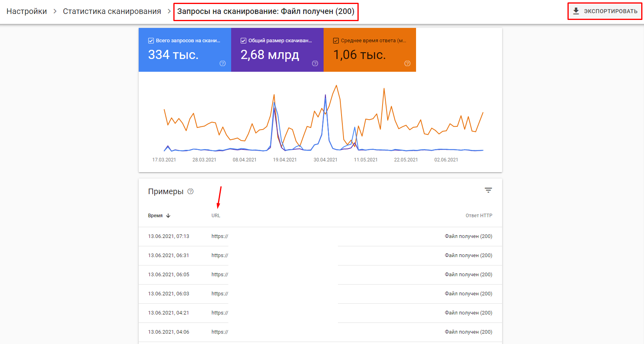Open help icon on average response time card
Image resolution: width=644 pixels, height=344 pixels.
[407, 63]
